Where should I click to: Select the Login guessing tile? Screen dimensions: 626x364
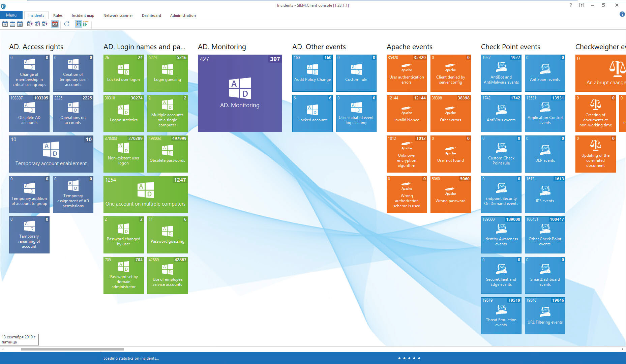pos(168,73)
